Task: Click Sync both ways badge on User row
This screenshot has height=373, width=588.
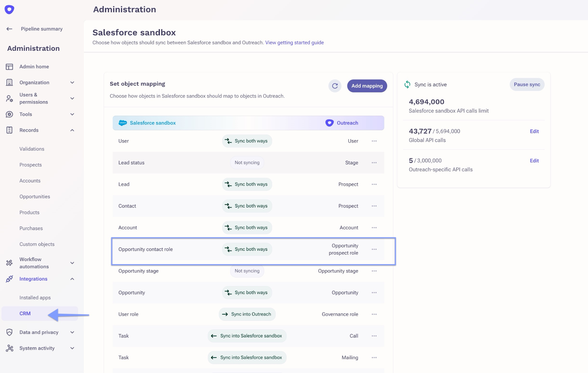Action: click(247, 141)
